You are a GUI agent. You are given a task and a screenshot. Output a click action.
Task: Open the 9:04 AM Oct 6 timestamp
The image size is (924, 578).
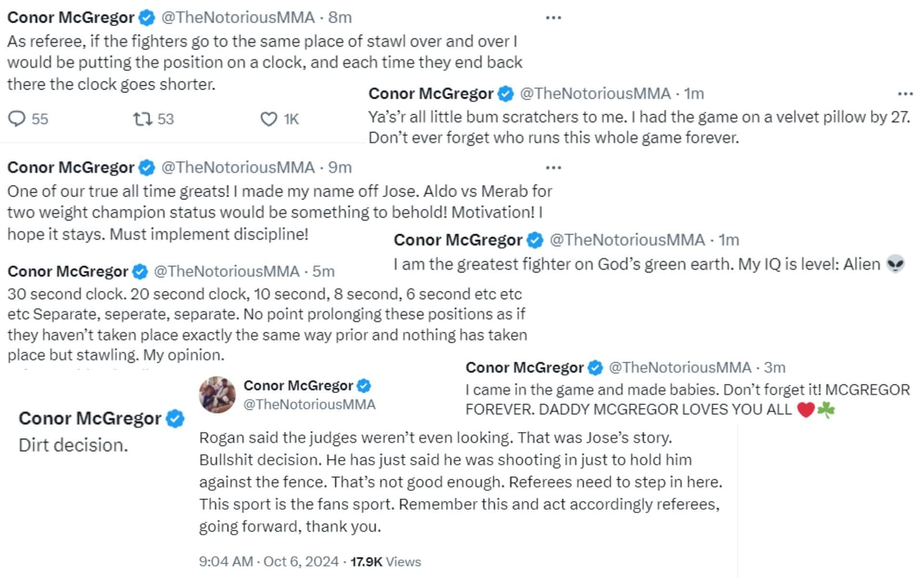(x=268, y=561)
